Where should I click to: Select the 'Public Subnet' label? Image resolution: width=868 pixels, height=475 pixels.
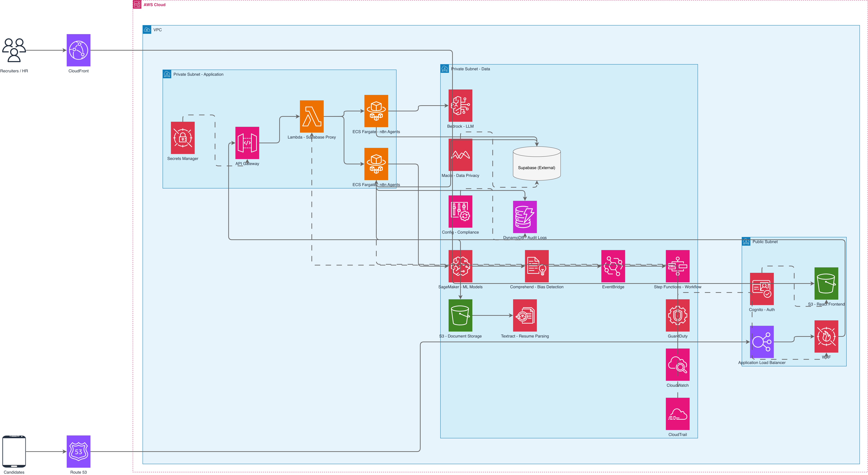click(765, 241)
